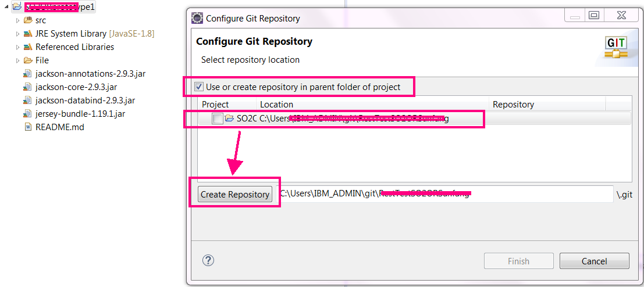Click the Repository column header
This screenshot has width=644, height=287.
[547, 105]
